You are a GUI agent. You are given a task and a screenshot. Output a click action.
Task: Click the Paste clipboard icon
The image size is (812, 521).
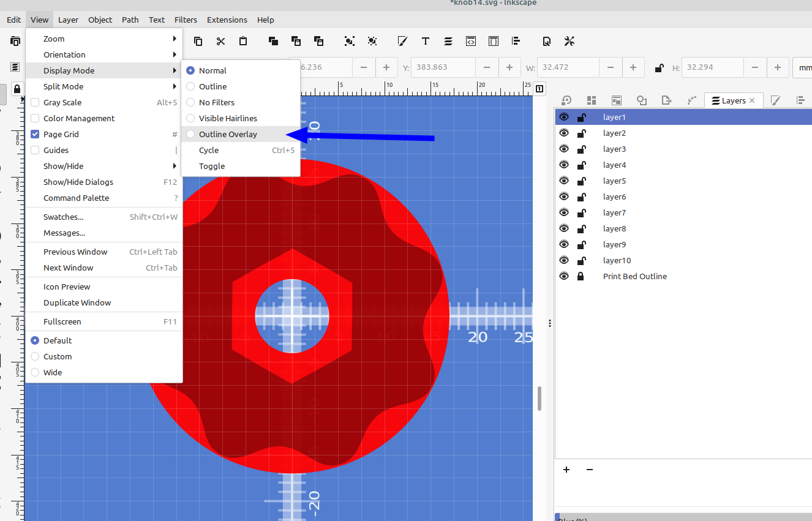243,42
